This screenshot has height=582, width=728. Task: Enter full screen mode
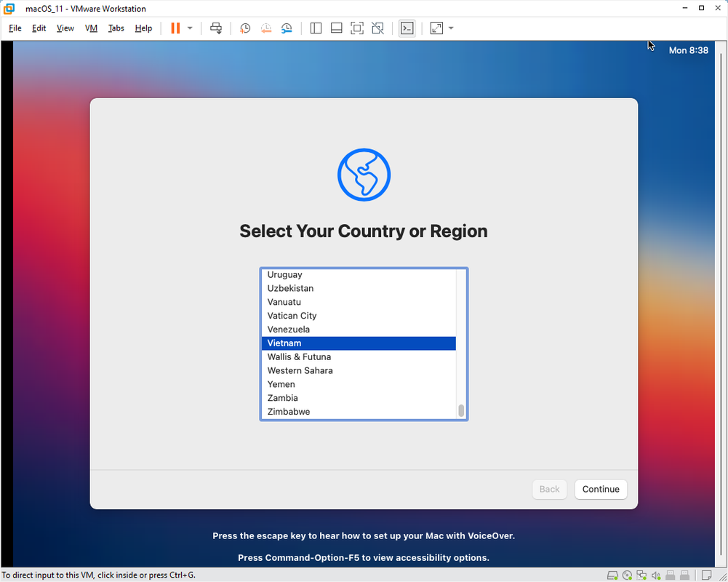click(356, 28)
